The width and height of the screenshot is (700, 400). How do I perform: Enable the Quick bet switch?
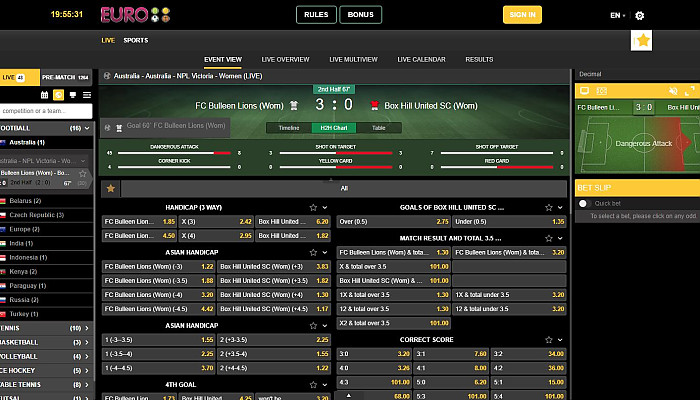coord(583,204)
